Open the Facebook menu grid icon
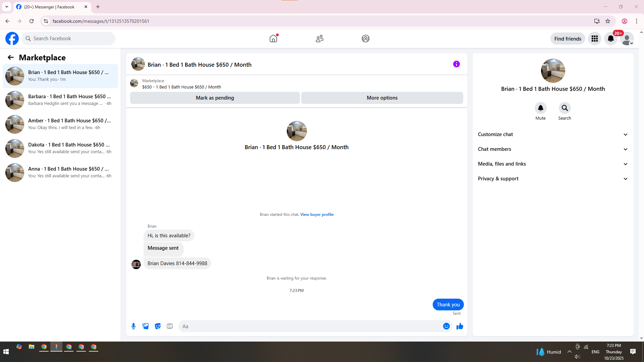The width and height of the screenshot is (644, 362). [x=594, y=39]
